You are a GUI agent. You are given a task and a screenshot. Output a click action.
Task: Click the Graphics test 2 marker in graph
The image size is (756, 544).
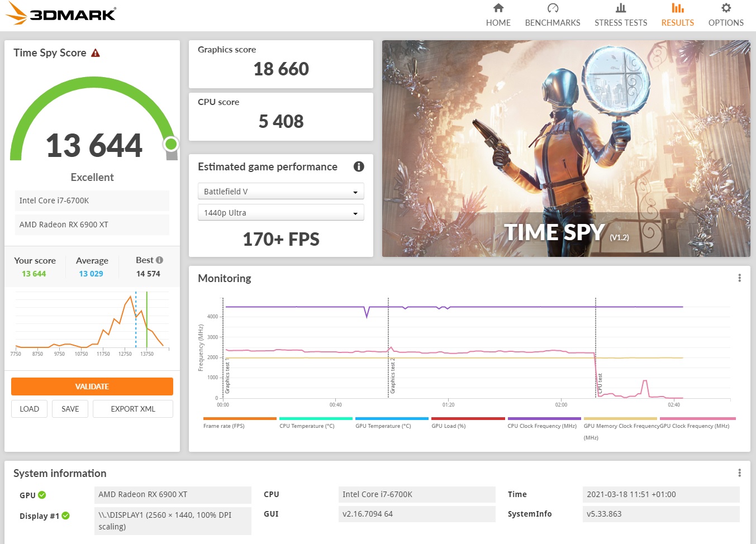(x=392, y=376)
